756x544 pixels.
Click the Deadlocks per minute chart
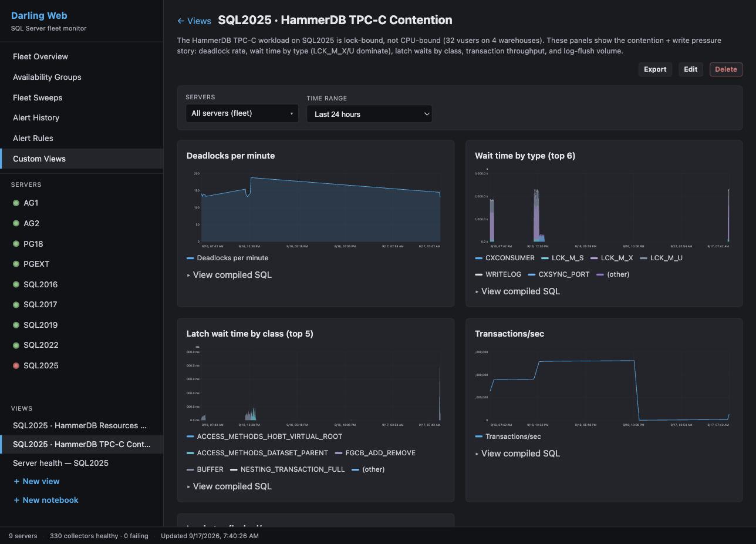(x=315, y=209)
